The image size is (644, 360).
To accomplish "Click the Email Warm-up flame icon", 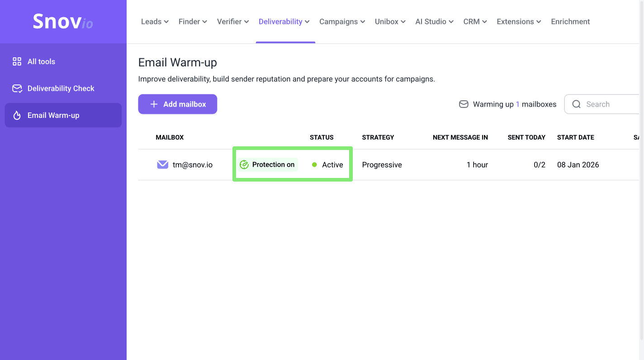I will point(17,116).
